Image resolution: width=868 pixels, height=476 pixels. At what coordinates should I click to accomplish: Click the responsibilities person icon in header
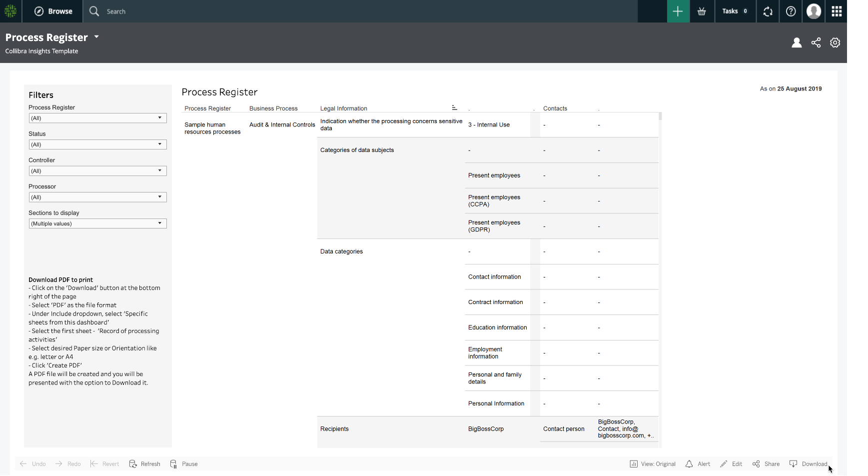[x=797, y=42]
